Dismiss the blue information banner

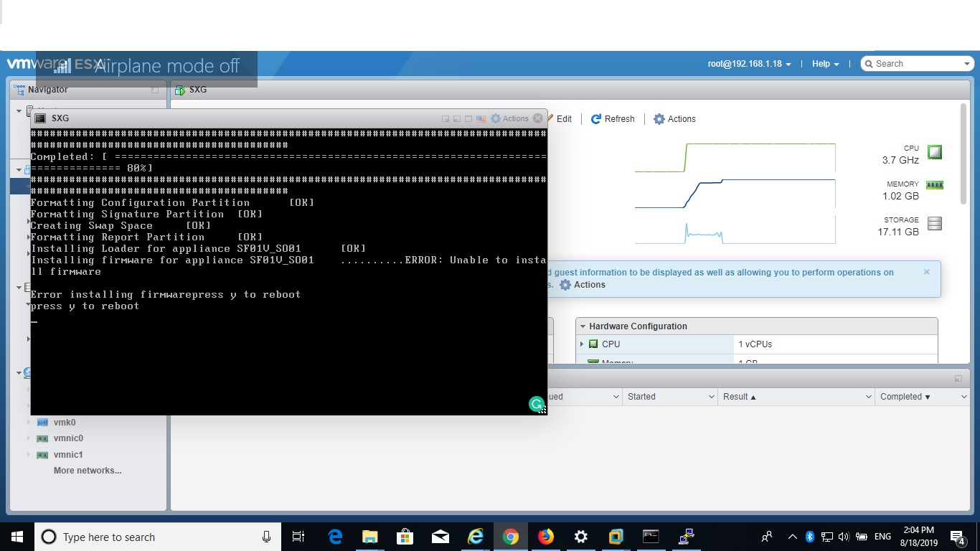tap(926, 273)
